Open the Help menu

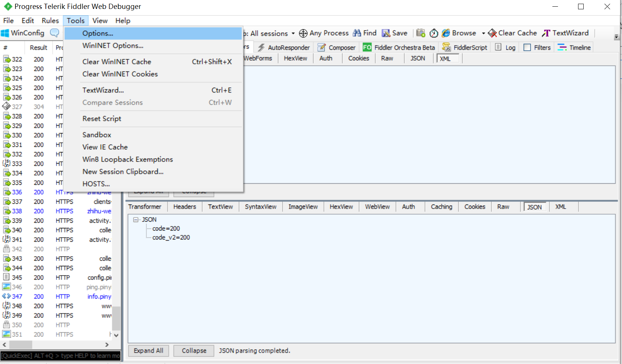click(x=123, y=21)
